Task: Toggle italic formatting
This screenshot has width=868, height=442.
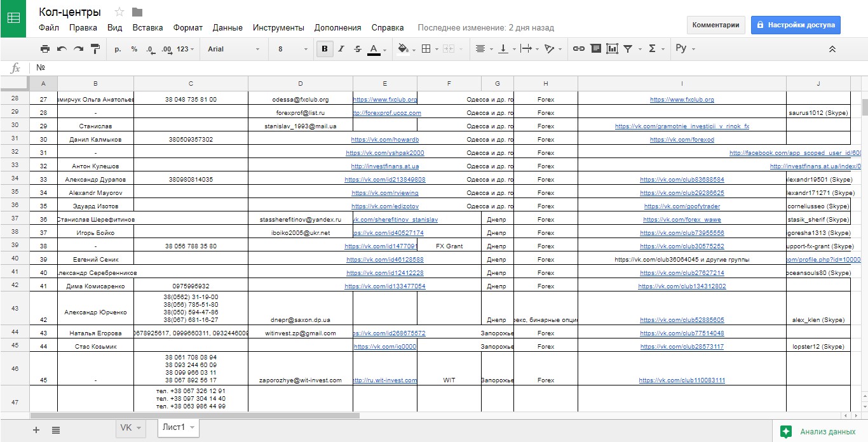Action: tap(341, 49)
